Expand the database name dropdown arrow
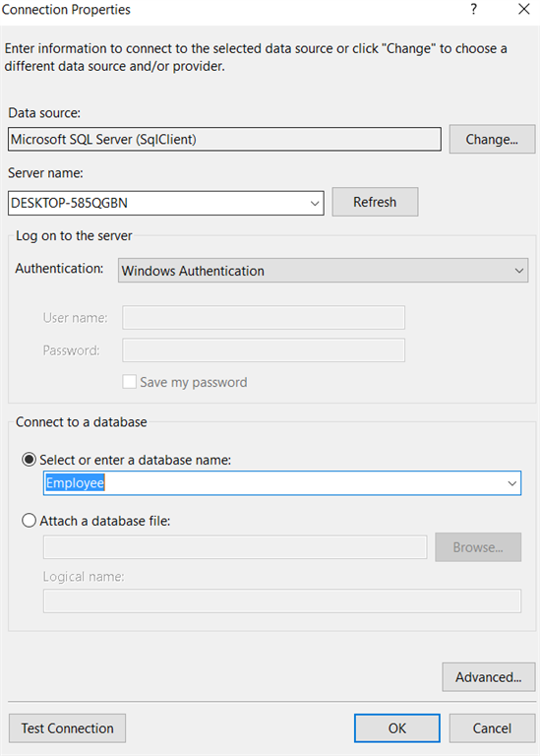The image size is (540, 756). 512,483
